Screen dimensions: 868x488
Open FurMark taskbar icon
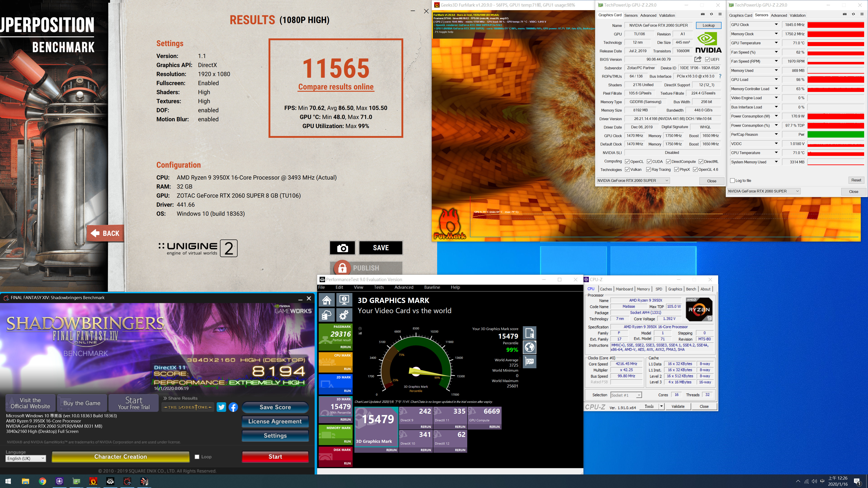tap(93, 481)
